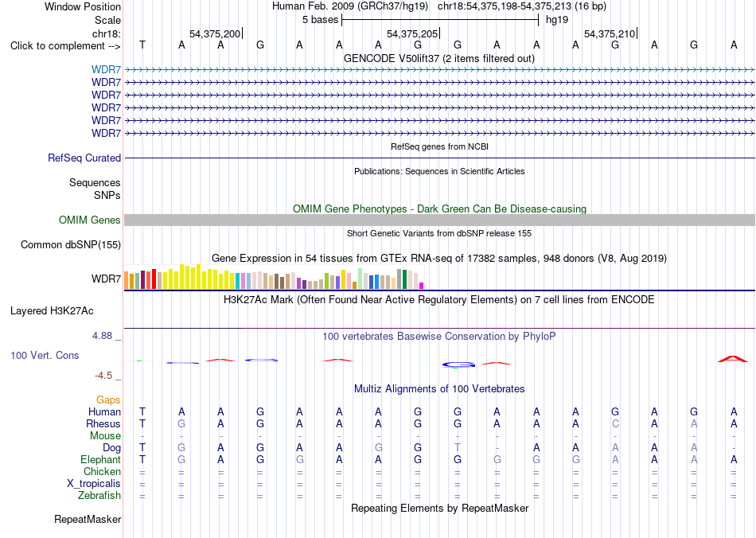This screenshot has height=538, width=756.
Task: Click the 'Human Feb. 2009 (GRCh37/hg19)' header text
Action: (350, 6)
